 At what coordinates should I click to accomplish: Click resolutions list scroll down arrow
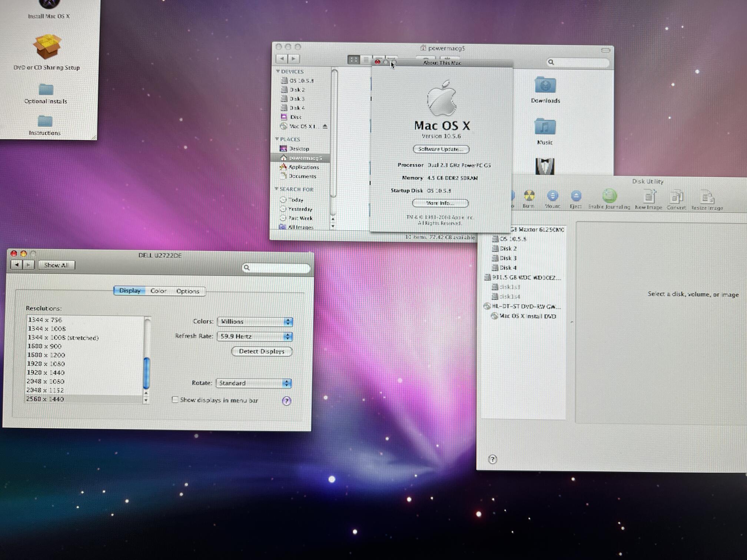click(x=146, y=400)
